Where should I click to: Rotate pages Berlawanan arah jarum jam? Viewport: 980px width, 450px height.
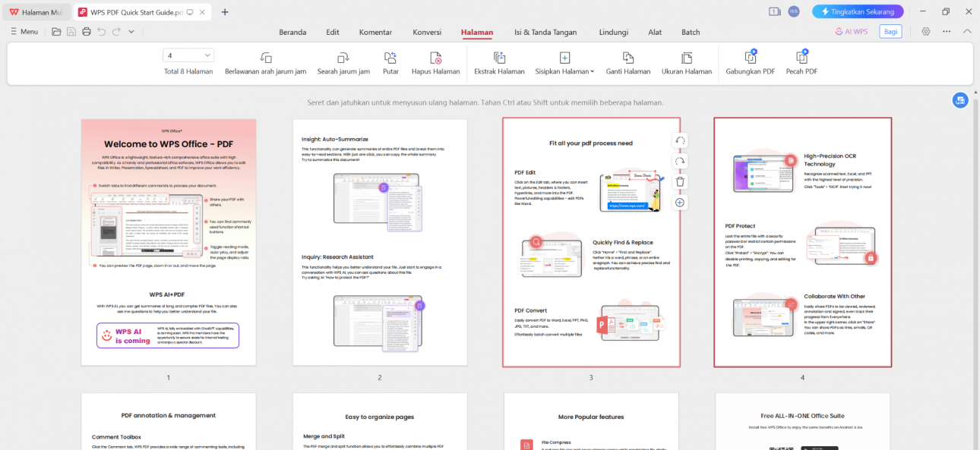266,61
